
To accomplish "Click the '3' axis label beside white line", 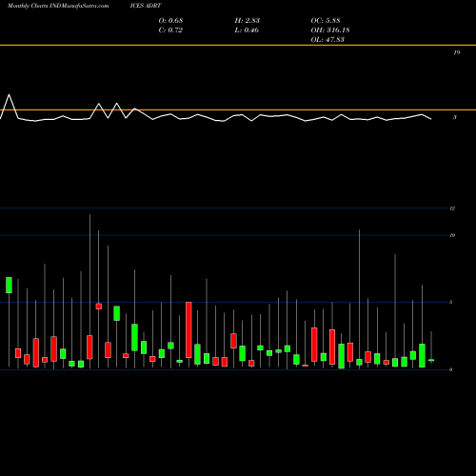I will pyautogui.click(x=455, y=117).
